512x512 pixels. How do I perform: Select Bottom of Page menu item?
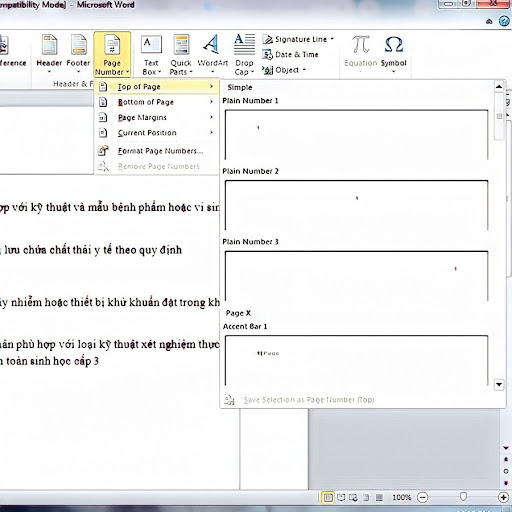[157, 102]
